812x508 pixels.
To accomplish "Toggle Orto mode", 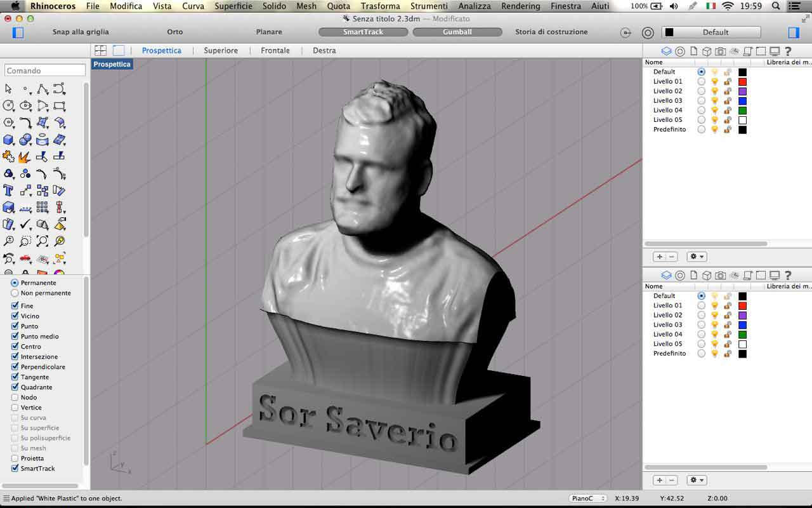I will (x=175, y=32).
